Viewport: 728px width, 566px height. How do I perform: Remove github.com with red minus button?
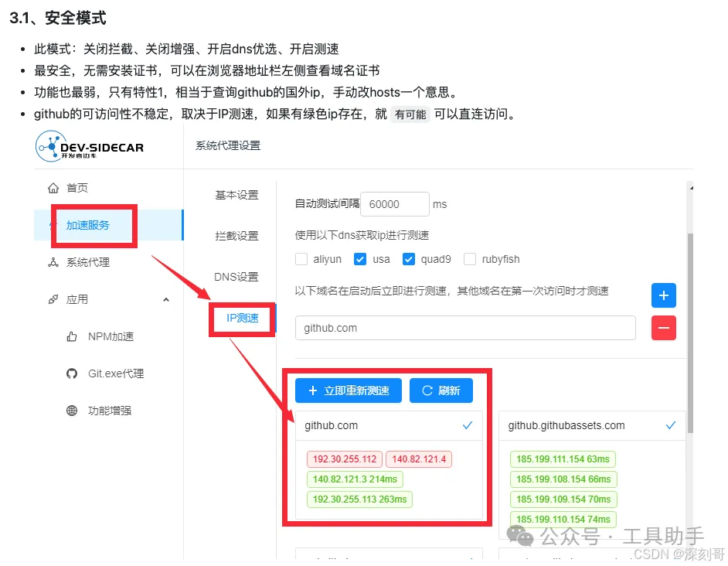(x=663, y=328)
